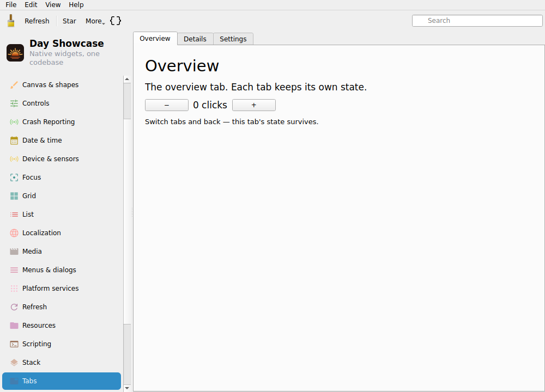
Task: Click the Menus & dialogs bars icon
Action: pyautogui.click(x=14, y=270)
